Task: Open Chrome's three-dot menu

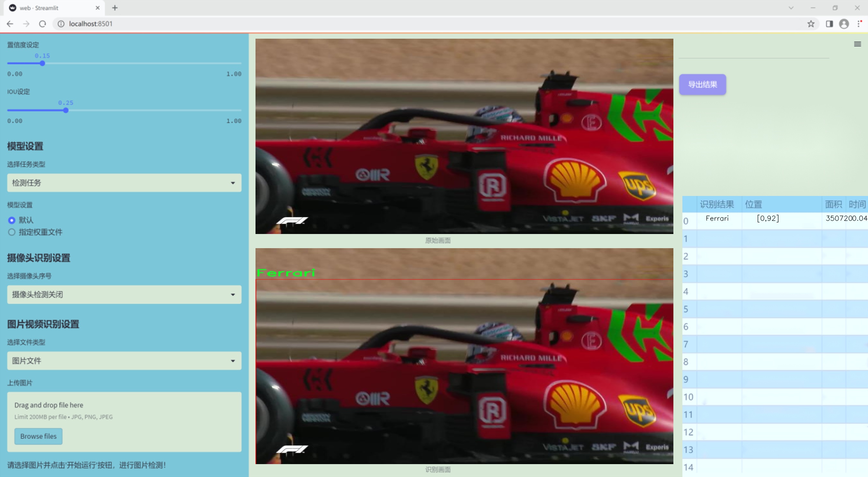Action: pyautogui.click(x=859, y=24)
